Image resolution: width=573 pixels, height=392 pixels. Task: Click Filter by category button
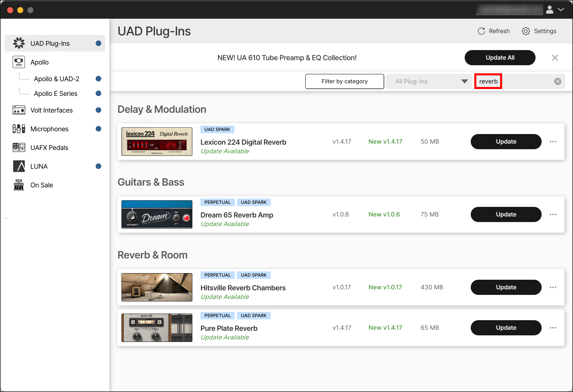tap(344, 81)
